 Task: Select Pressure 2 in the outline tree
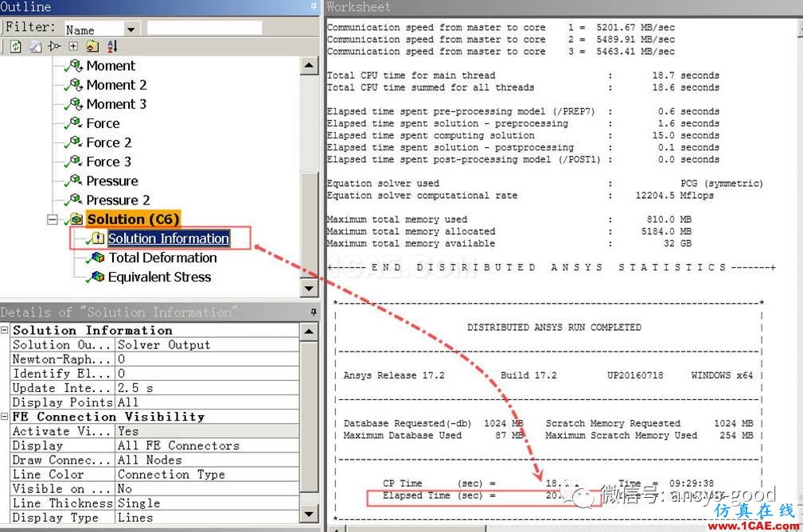coord(118,200)
